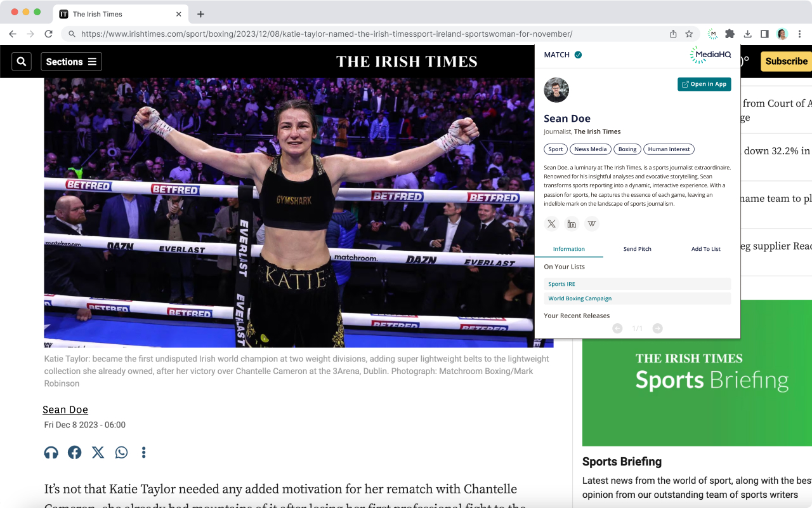Click the MediaHQ extension icon

click(x=713, y=34)
